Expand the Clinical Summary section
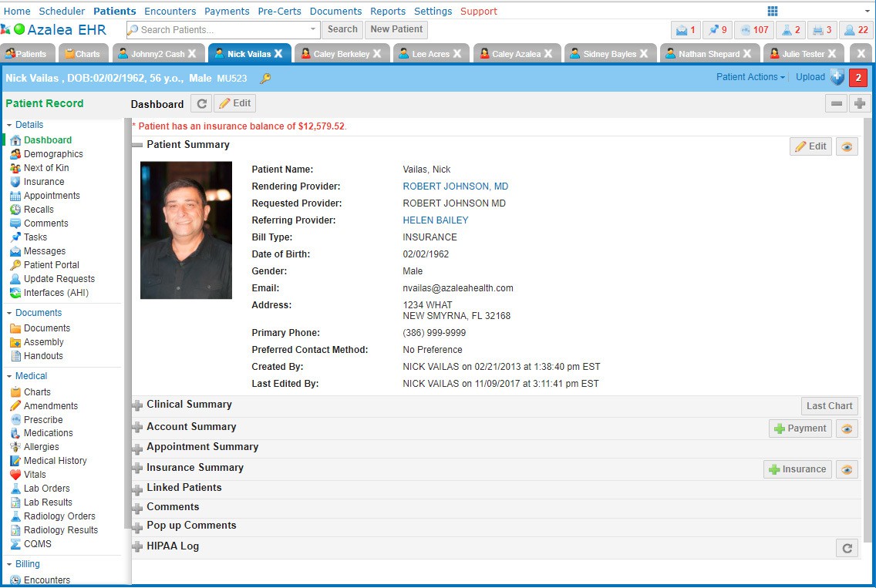 [x=137, y=405]
